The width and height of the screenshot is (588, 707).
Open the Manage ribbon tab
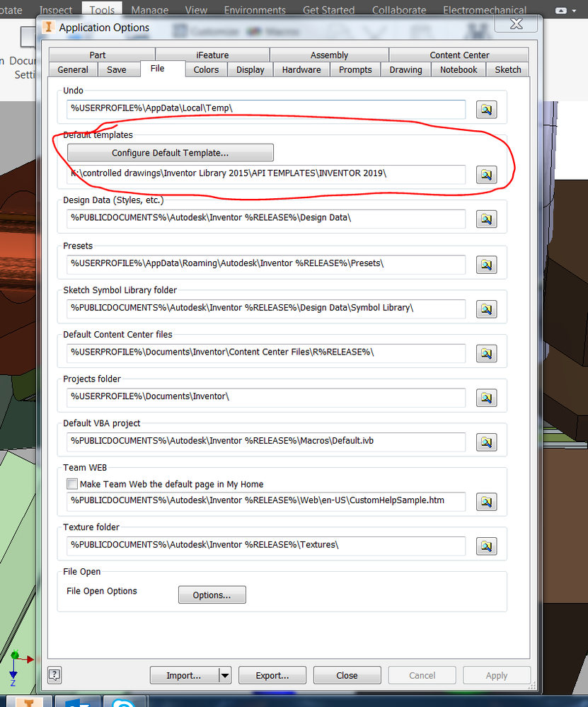(x=150, y=10)
